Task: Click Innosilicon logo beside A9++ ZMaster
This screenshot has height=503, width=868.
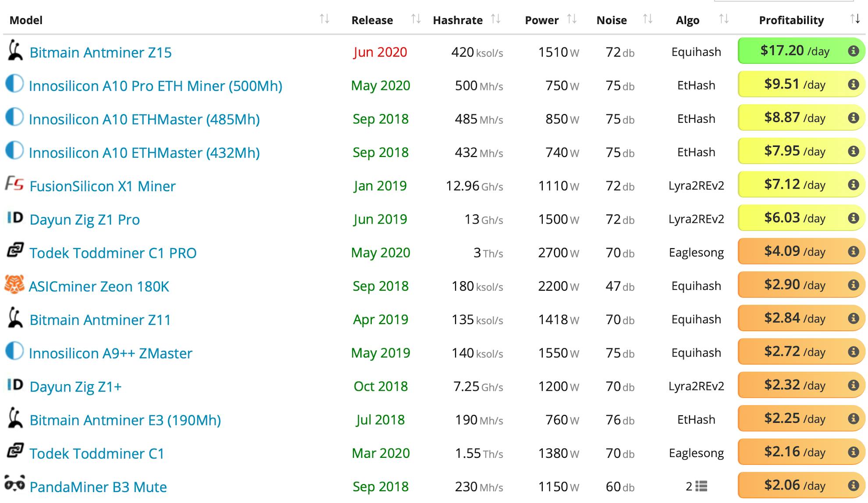Action: 14,351
